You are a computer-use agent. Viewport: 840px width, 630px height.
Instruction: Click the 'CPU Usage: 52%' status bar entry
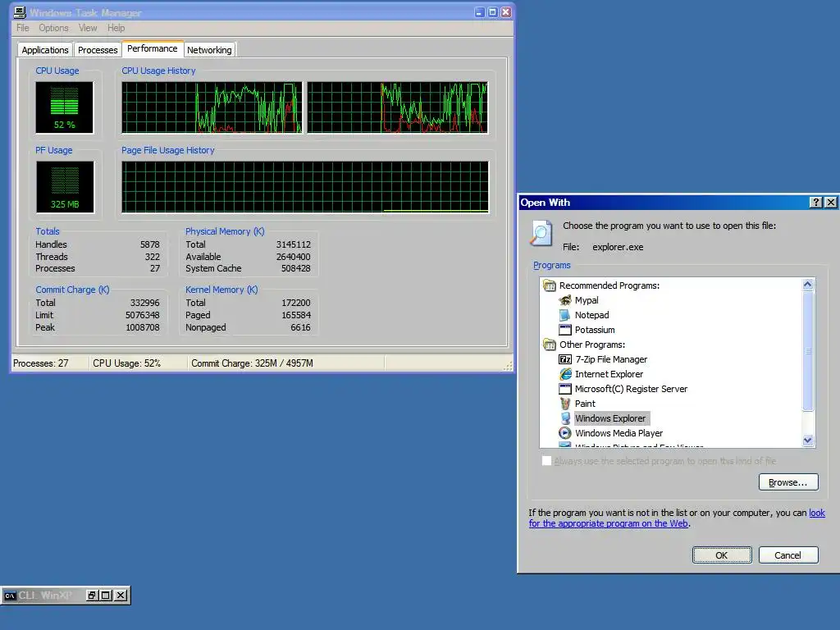[x=126, y=363]
